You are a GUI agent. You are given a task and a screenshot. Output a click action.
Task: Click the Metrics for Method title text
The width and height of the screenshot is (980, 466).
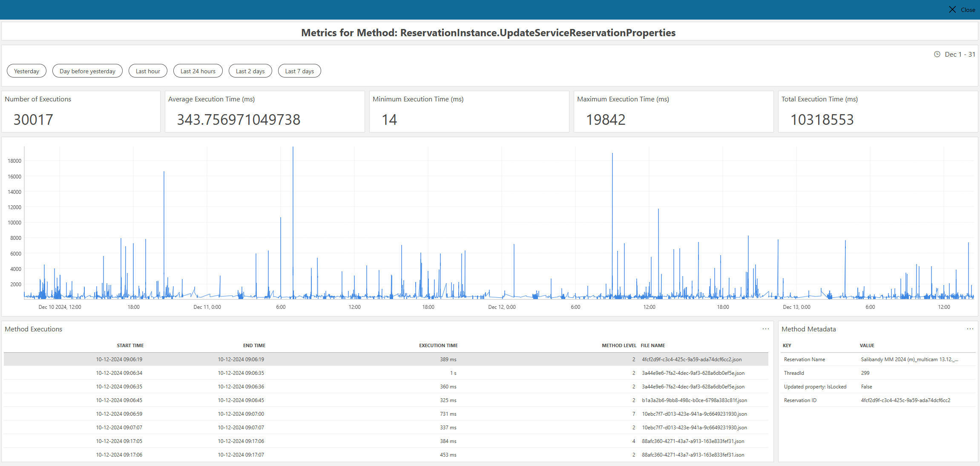pos(488,33)
